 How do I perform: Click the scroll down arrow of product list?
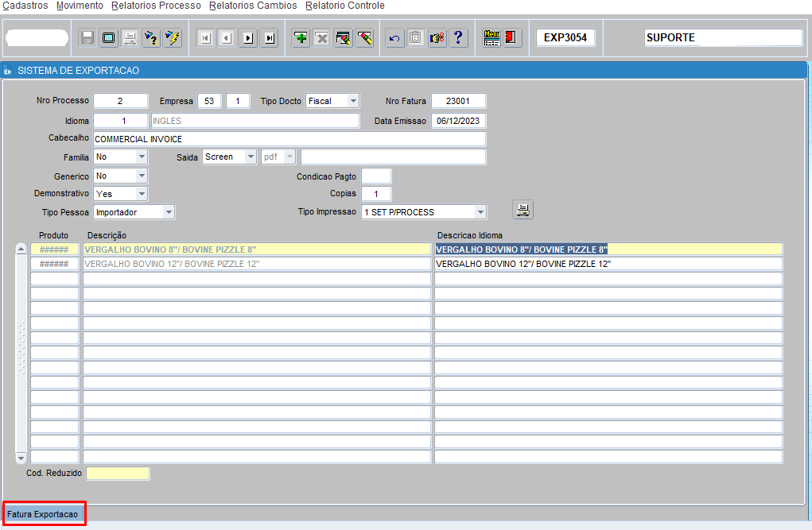pos(21,458)
